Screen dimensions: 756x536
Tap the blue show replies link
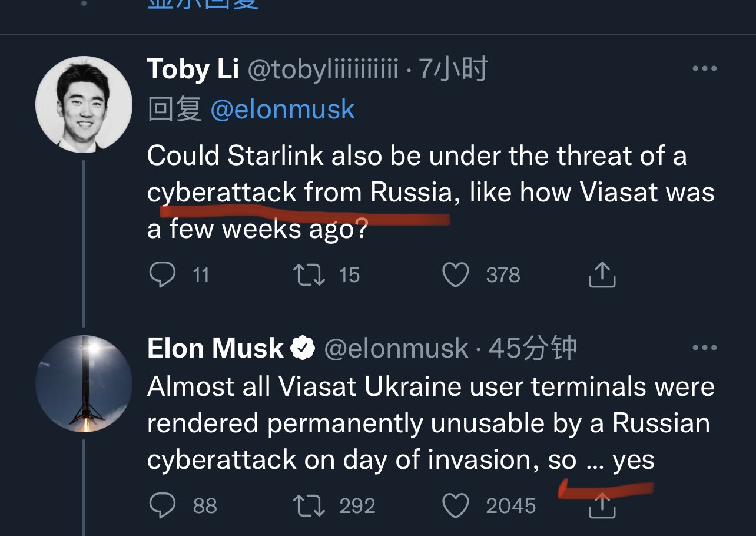point(203,4)
